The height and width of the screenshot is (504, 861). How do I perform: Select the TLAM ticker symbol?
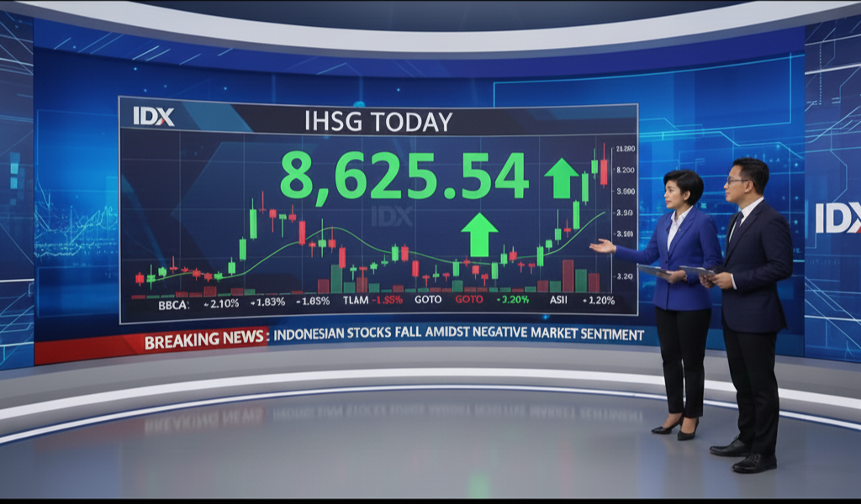point(356,300)
